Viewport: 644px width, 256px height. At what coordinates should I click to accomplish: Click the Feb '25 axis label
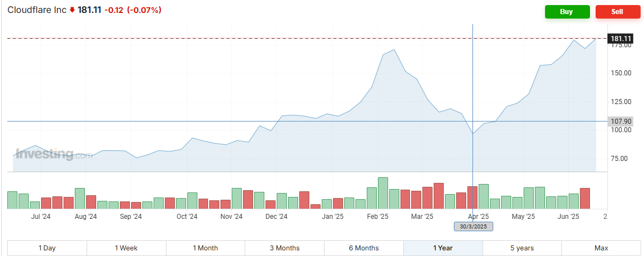pyautogui.click(x=378, y=215)
